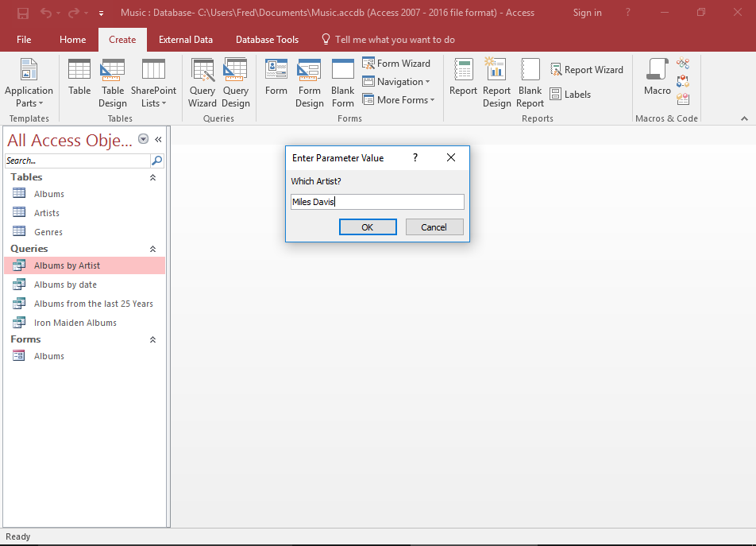Screen dimensions: 756x546
Task: Create a new Table
Action: pos(79,77)
